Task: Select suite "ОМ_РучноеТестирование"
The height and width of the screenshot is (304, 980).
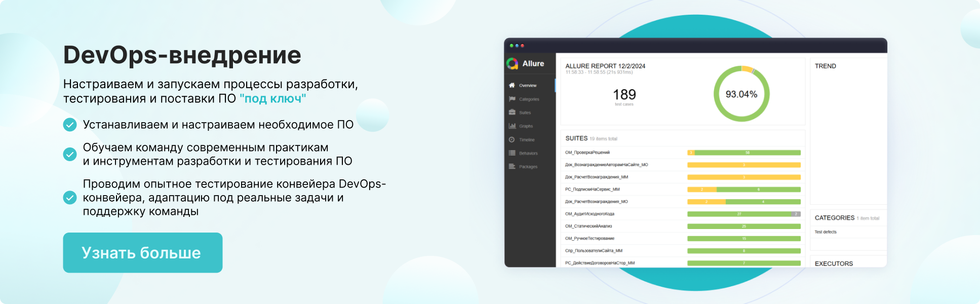Action: pyautogui.click(x=590, y=238)
